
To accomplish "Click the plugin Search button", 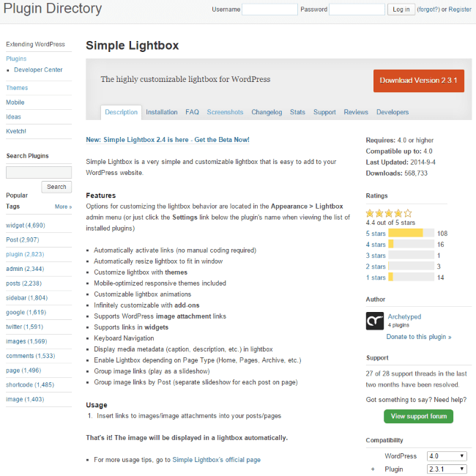I will pos(56,187).
